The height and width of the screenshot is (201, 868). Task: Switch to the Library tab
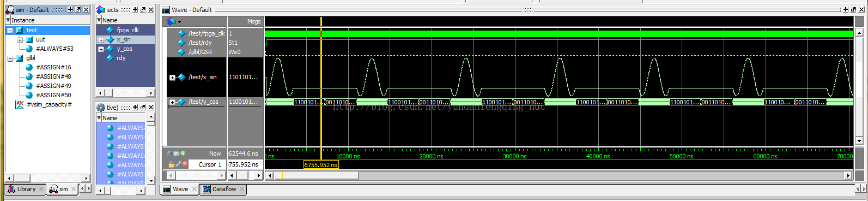click(x=22, y=189)
